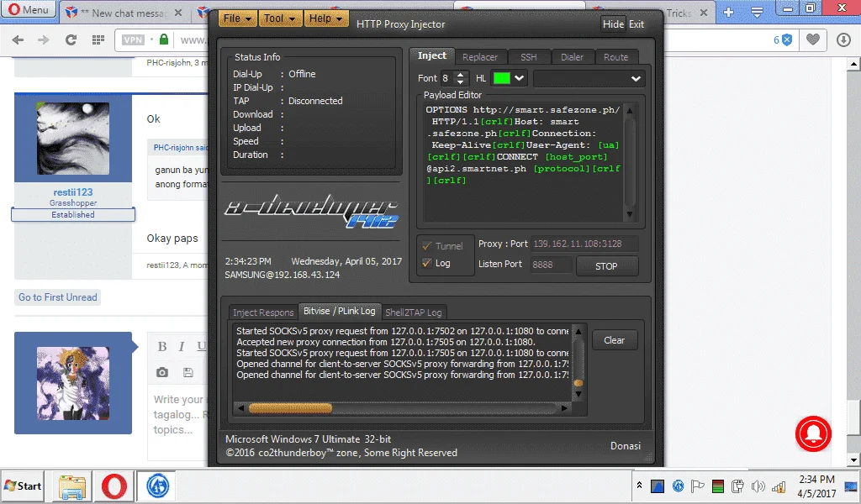Go back in Opera browser
The width and height of the screenshot is (861, 504).
pyautogui.click(x=18, y=39)
